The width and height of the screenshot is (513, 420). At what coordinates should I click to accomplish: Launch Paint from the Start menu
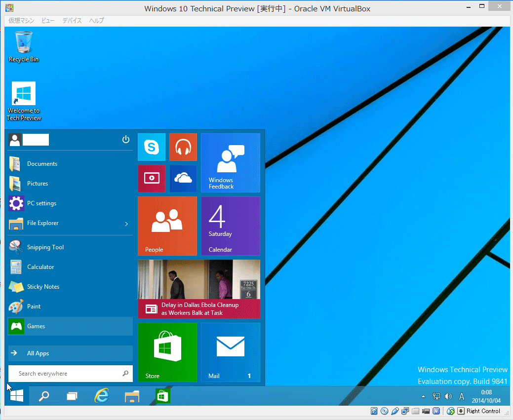[x=70, y=306]
